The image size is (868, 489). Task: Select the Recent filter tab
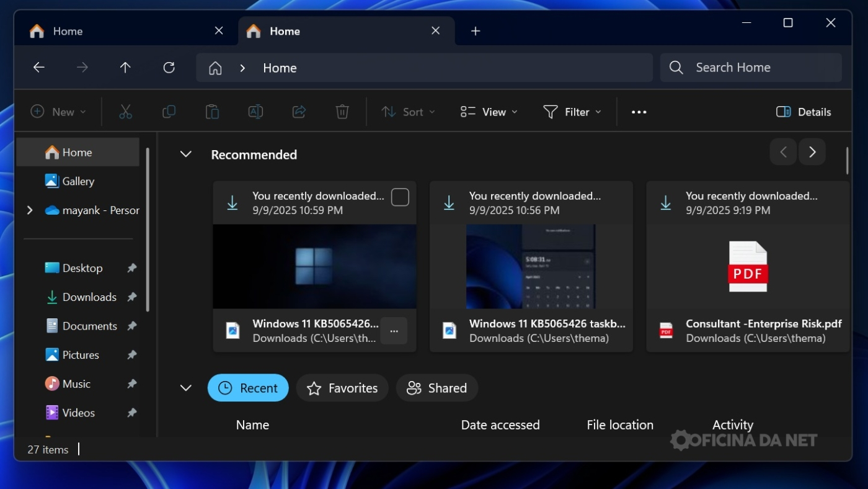248,388
